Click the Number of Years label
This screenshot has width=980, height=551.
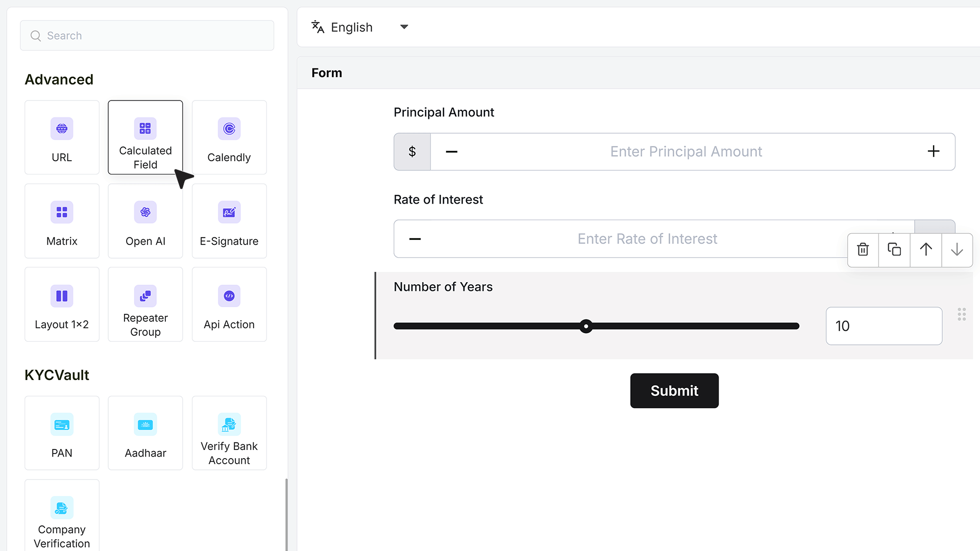(443, 287)
